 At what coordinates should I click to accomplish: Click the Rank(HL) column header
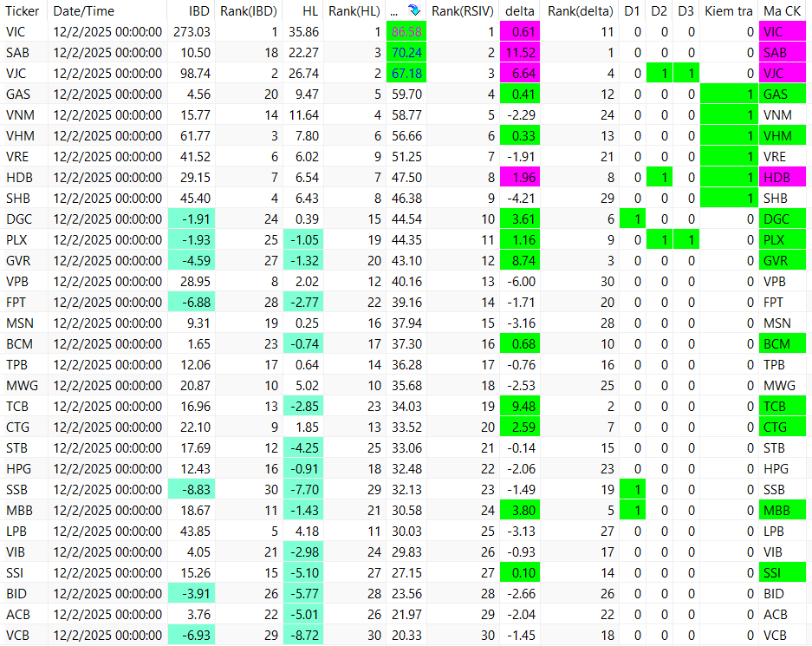[354, 11]
